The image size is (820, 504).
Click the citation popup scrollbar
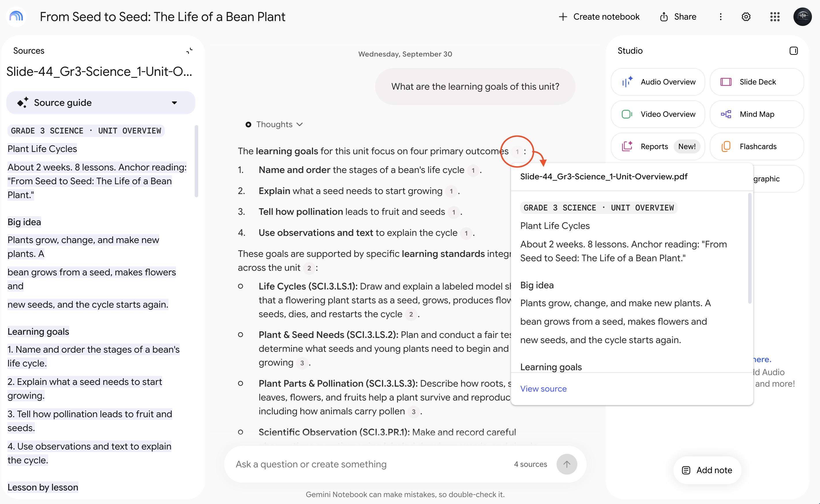click(750, 248)
